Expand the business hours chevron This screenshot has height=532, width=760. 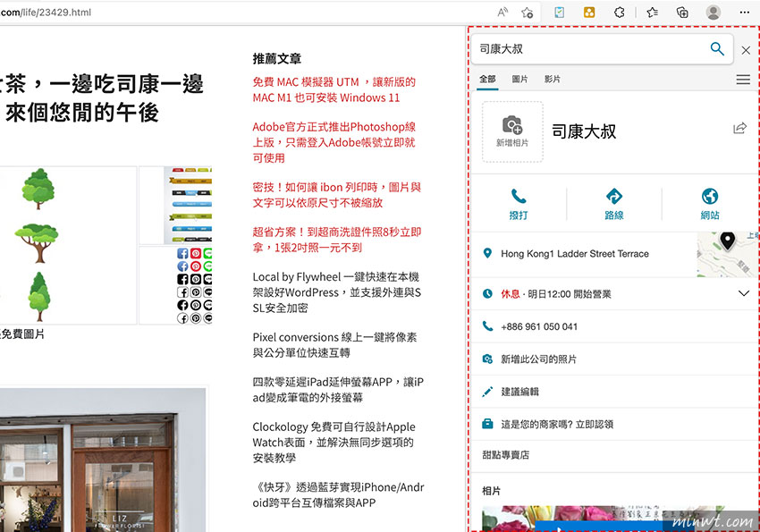point(744,293)
